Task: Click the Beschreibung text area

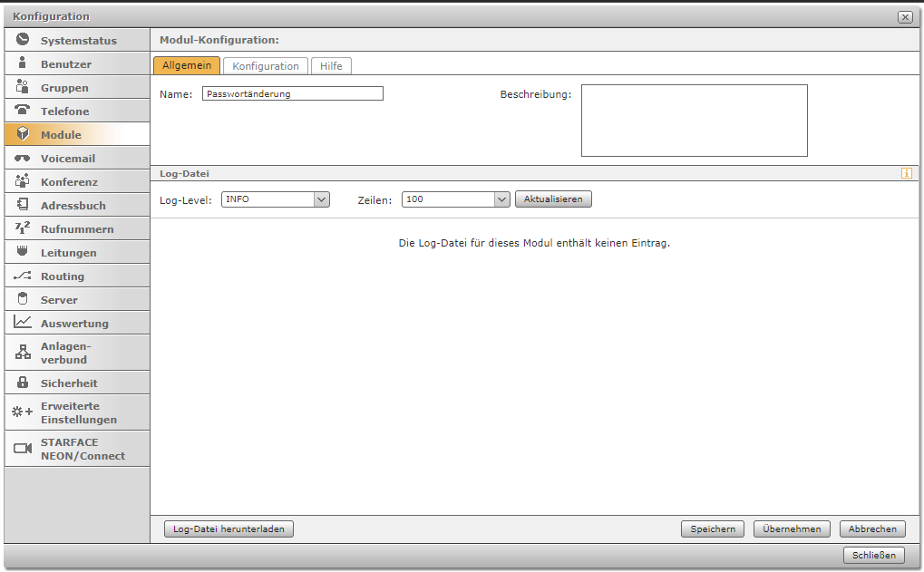Action: (x=694, y=121)
